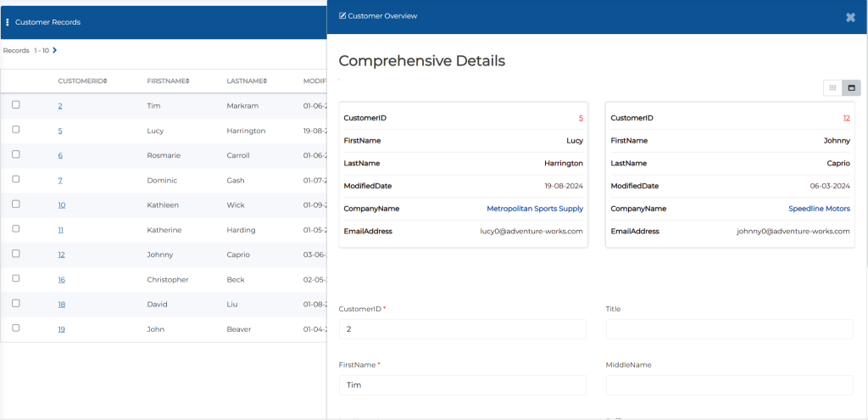Select Christopher Beck row checkbox

[16, 278]
